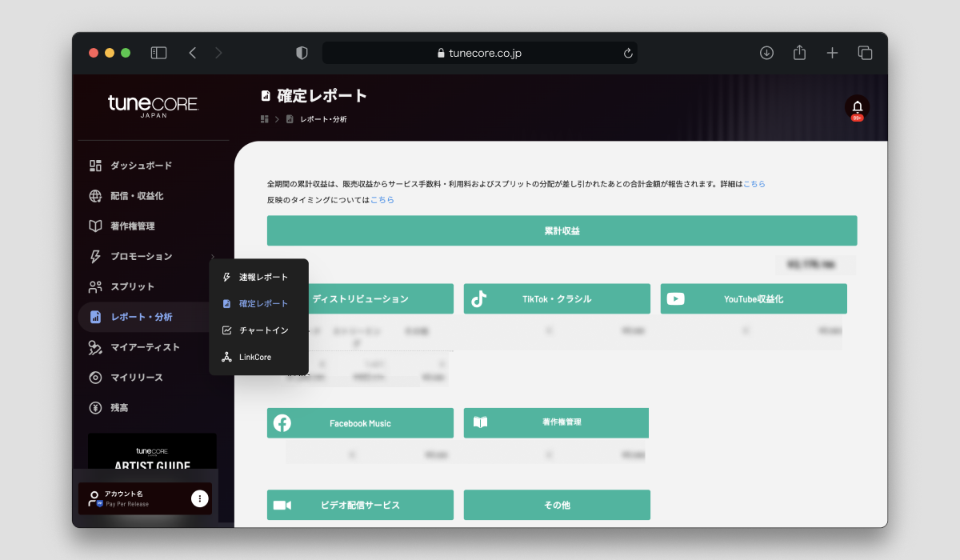Click the TikTok logo icon
This screenshot has width=960, height=560.
click(478, 298)
